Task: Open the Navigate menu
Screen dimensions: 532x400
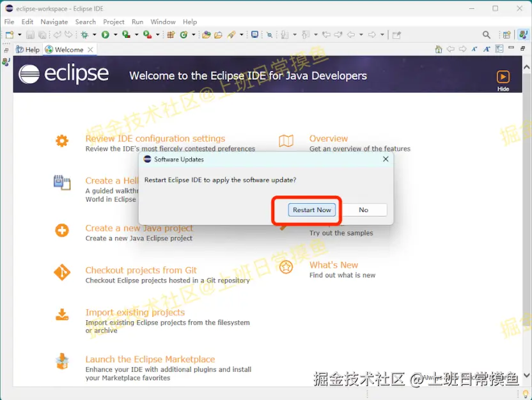Action: click(x=54, y=22)
